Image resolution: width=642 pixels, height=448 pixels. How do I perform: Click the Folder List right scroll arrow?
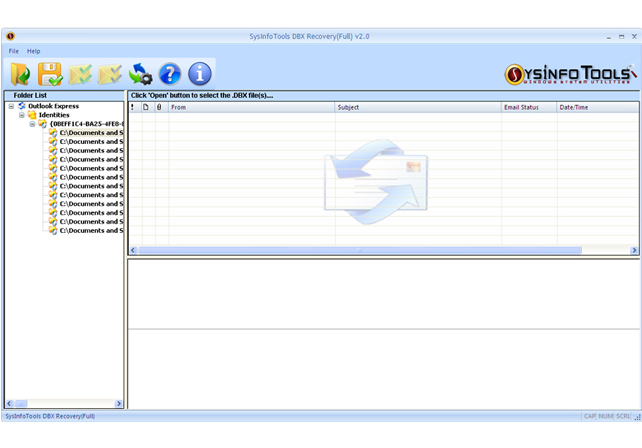119,404
